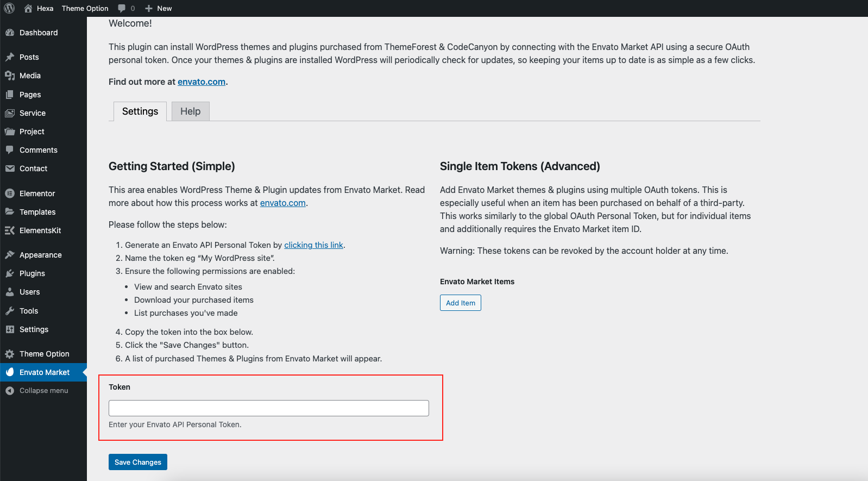Viewport: 868px width, 481px height.
Task: Open Theme Option gear icon in sidebar
Action: point(10,354)
